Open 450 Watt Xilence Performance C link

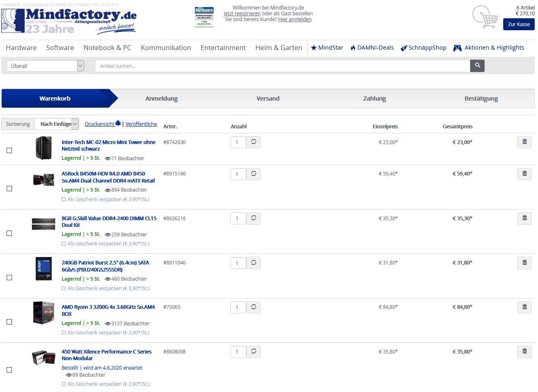[x=106, y=355]
